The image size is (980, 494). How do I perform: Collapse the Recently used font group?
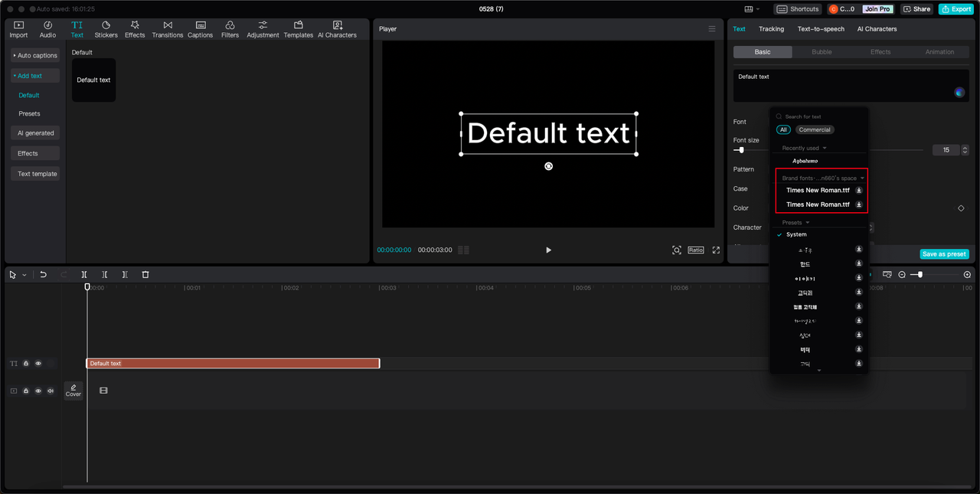pos(825,148)
